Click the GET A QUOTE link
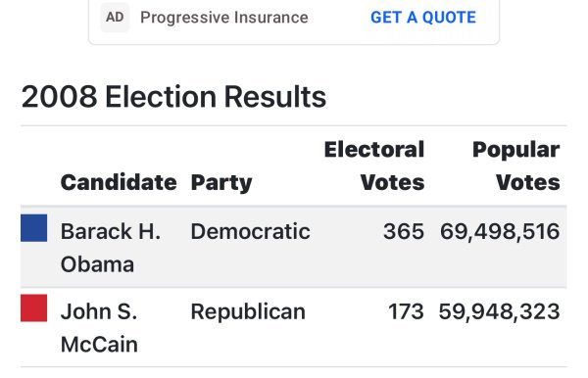This screenshot has height=378, width=588. (423, 18)
